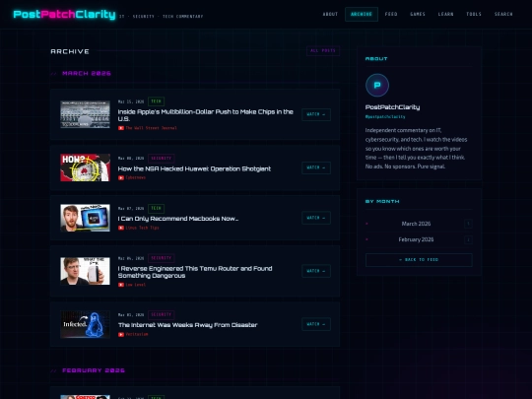
Task: Click the March 2026 section heading
Action: tap(87, 73)
